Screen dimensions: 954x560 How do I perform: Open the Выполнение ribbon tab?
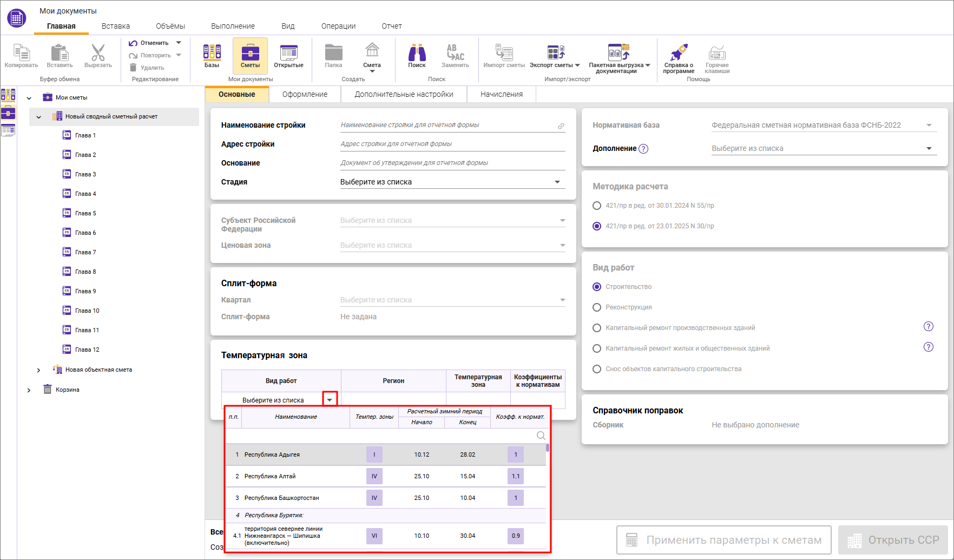coord(233,26)
